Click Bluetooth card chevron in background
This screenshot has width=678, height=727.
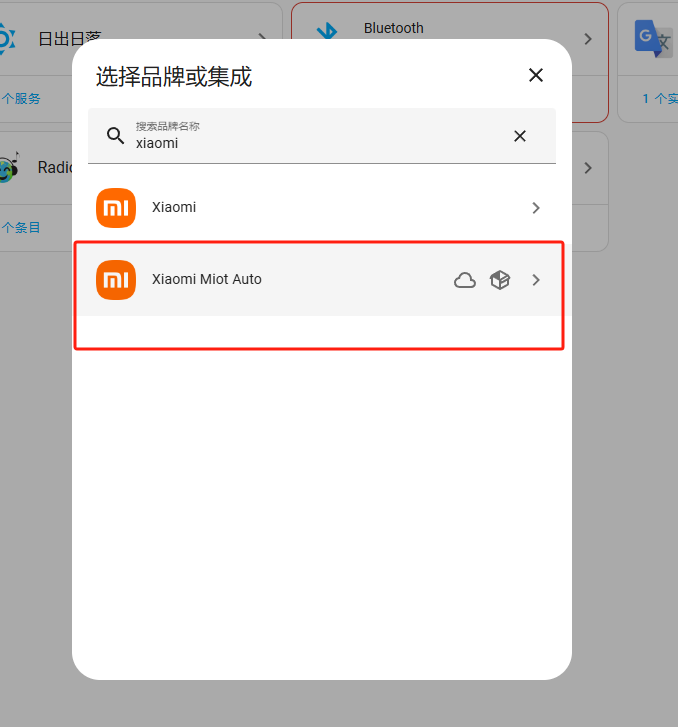pos(588,39)
